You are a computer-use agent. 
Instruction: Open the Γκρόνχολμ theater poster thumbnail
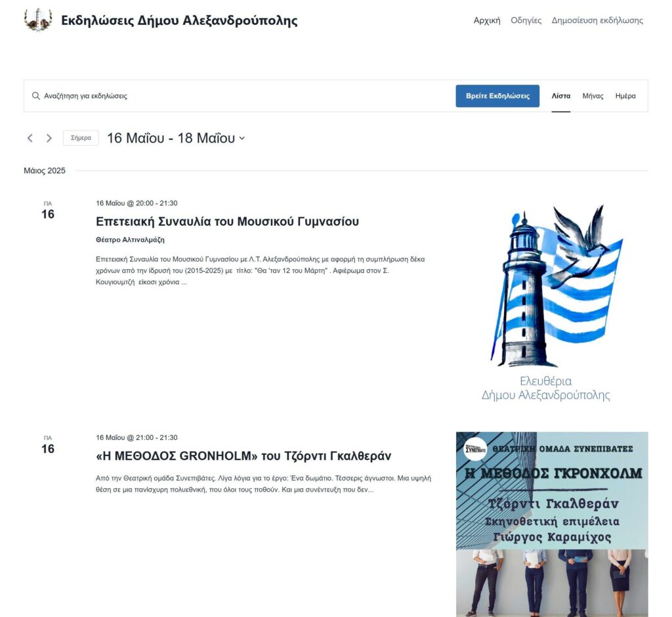pyautogui.click(x=552, y=524)
